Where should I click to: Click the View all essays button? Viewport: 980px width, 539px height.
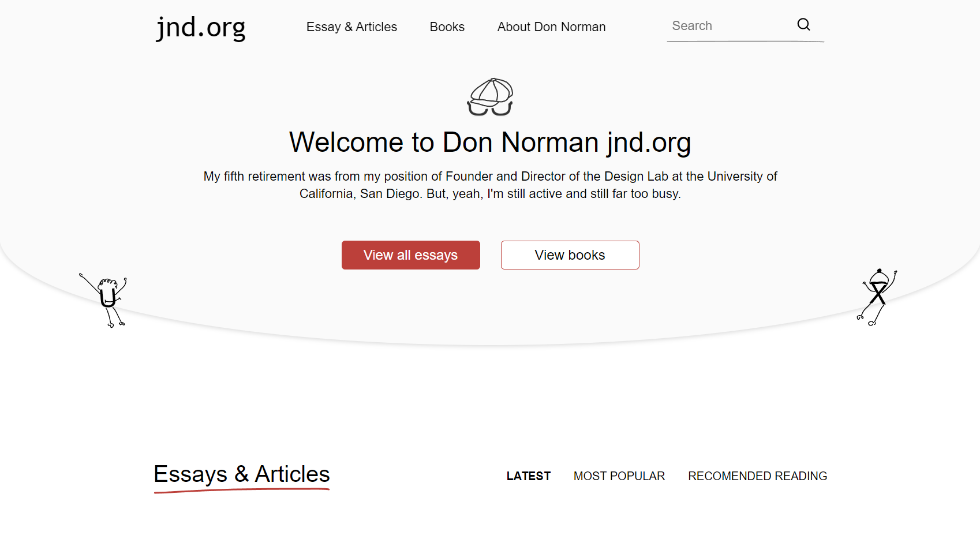click(411, 255)
